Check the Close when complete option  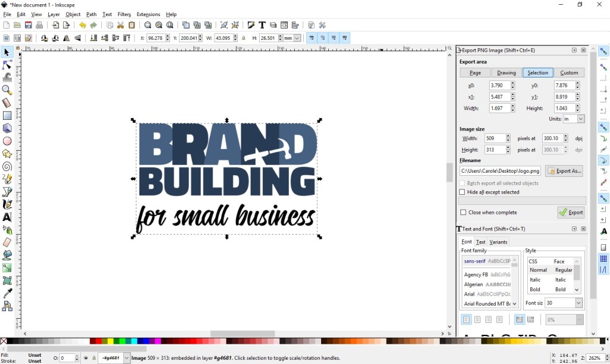[x=463, y=213]
